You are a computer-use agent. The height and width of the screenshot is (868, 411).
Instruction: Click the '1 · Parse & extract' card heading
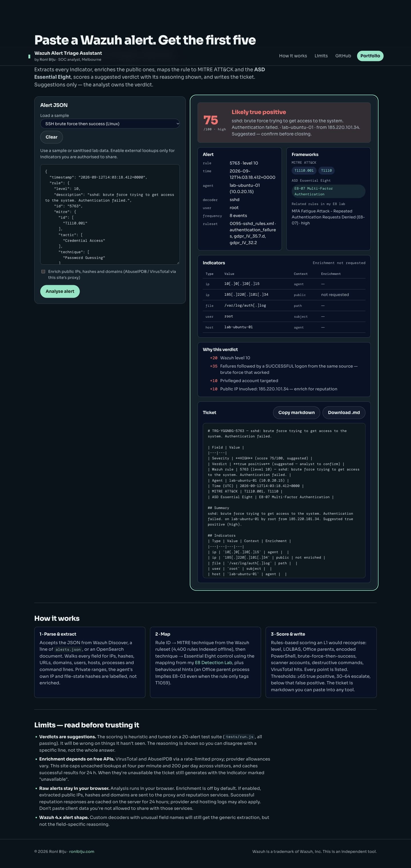click(x=58, y=634)
